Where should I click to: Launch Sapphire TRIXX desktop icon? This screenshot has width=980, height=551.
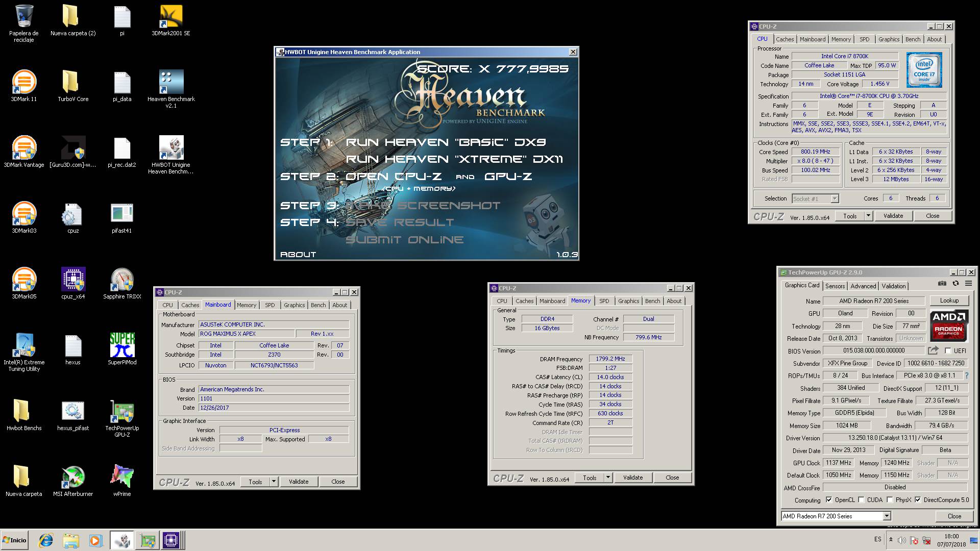coord(122,283)
